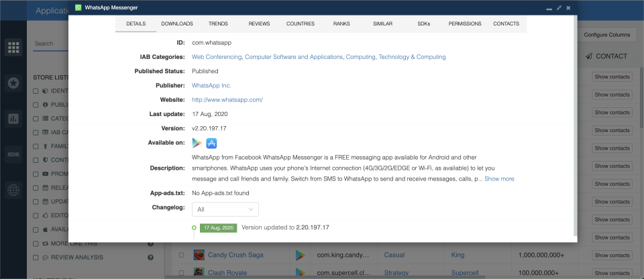644x279 pixels.
Task: Open the King publisher link
Action: click(458, 255)
